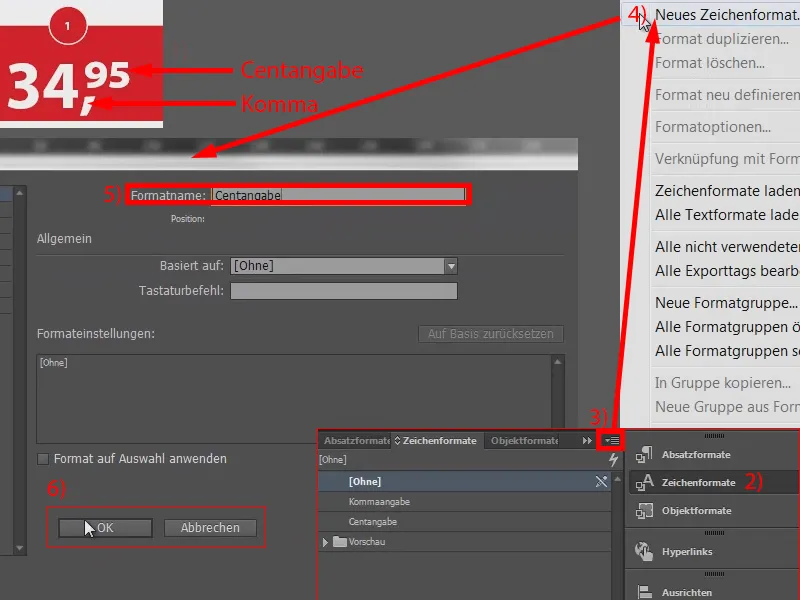Click Auf Basis zurücksetzen button
The image size is (800, 600).
coord(491,334)
